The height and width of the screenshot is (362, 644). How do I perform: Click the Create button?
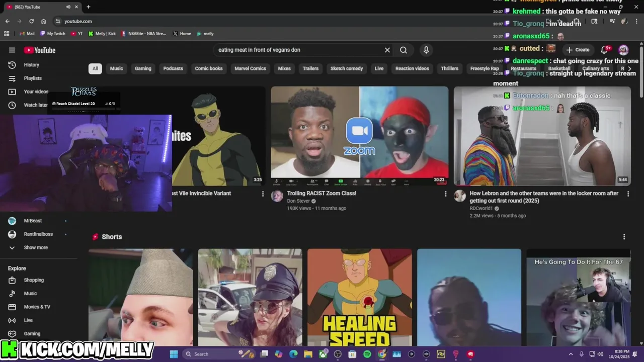[578, 50]
